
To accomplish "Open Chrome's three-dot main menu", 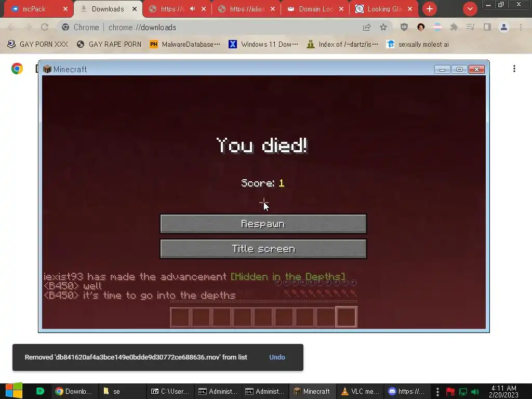I will coord(521,27).
